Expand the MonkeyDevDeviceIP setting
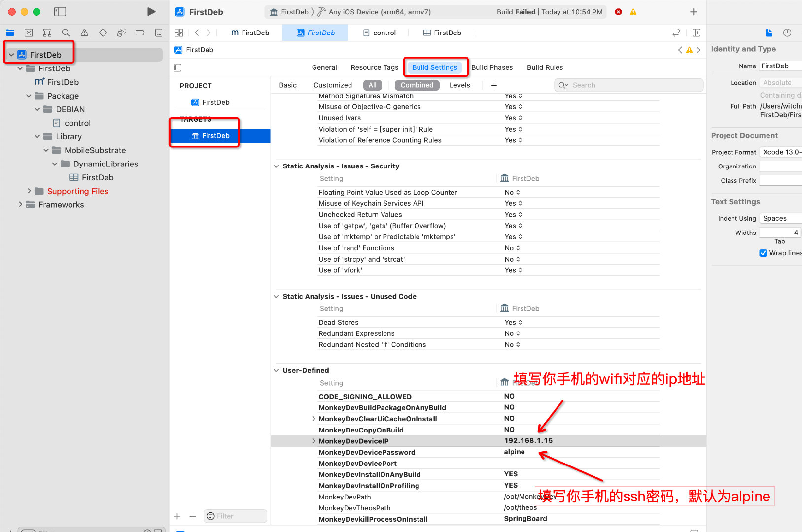 (x=314, y=441)
